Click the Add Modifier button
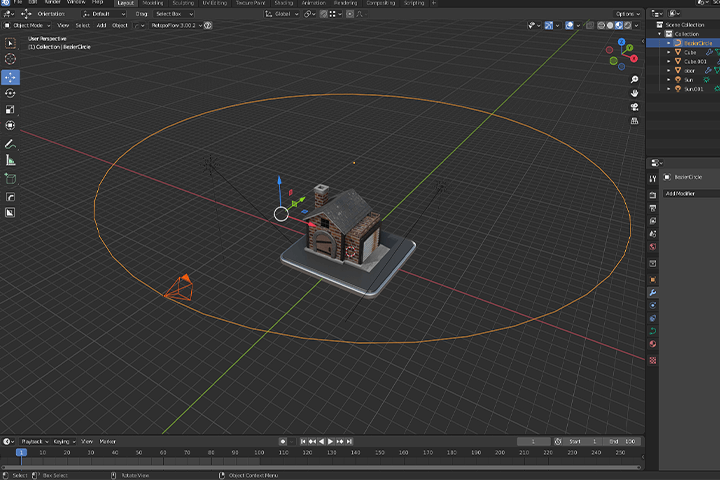Screen dimensions: 720x480 691,193
